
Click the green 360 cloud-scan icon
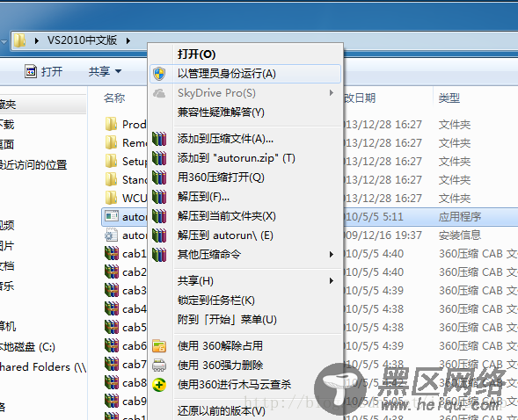click(x=159, y=385)
